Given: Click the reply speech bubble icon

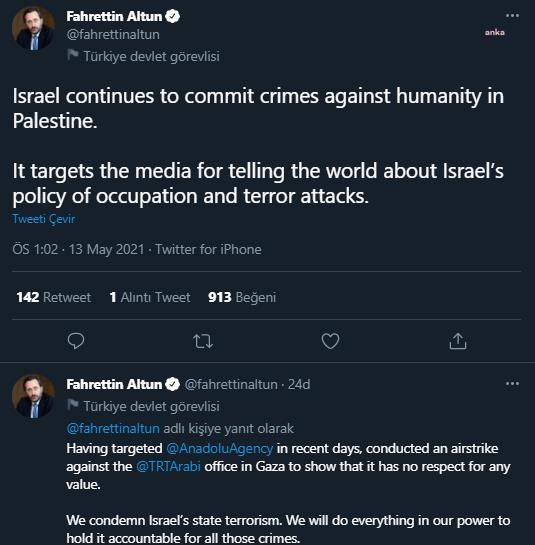Looking at the screenshot, I should (76, 341).
